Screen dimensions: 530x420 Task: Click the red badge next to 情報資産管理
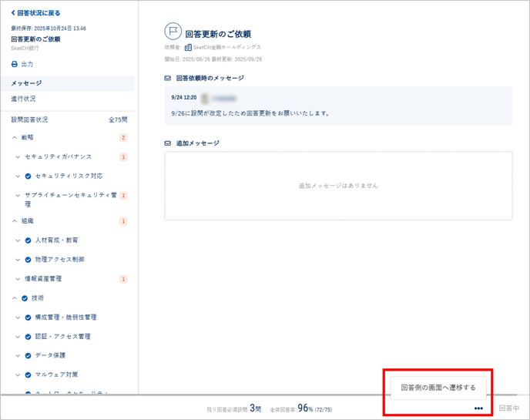click(x=123, y=279)
